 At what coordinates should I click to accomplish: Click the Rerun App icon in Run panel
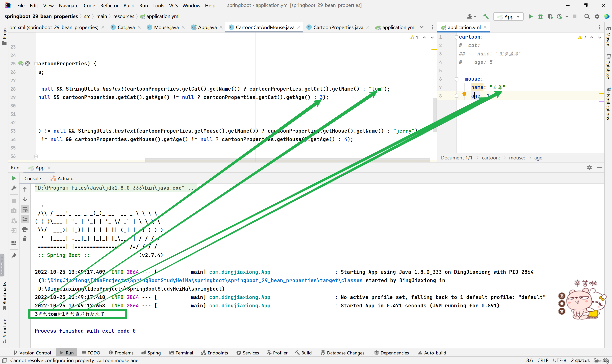click(14, 178)
